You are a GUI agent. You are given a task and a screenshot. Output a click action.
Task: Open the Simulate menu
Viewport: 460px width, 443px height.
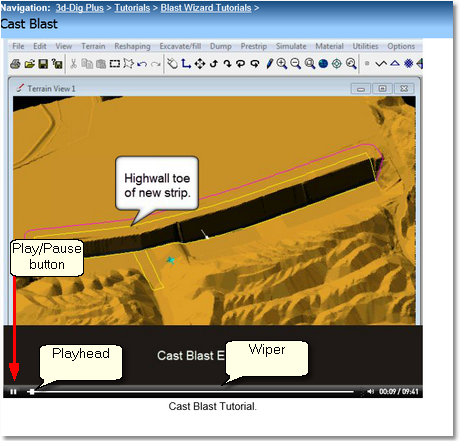click(291, 46)
